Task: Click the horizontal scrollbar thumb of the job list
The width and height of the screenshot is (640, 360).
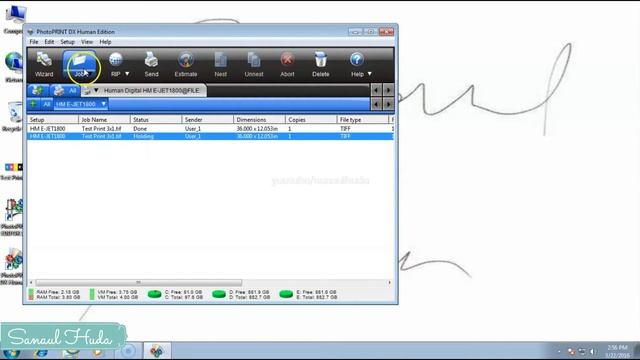Action: click(138, 282)
